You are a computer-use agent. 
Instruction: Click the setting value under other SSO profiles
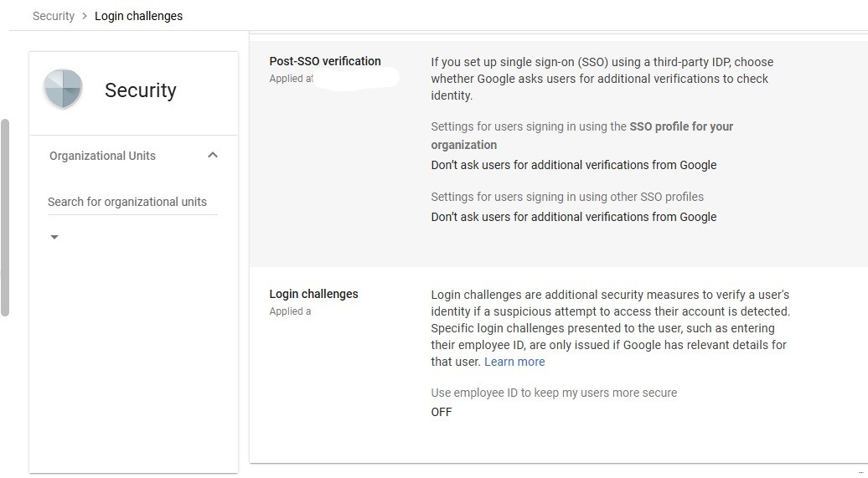tap(574, 217)
